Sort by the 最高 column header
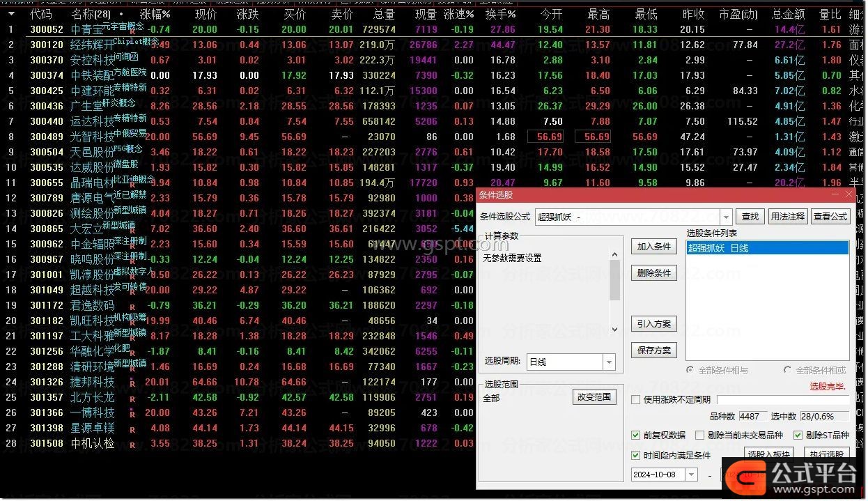Image resolution: width=868 pixels, height=501 pixels. click(598, 14)
